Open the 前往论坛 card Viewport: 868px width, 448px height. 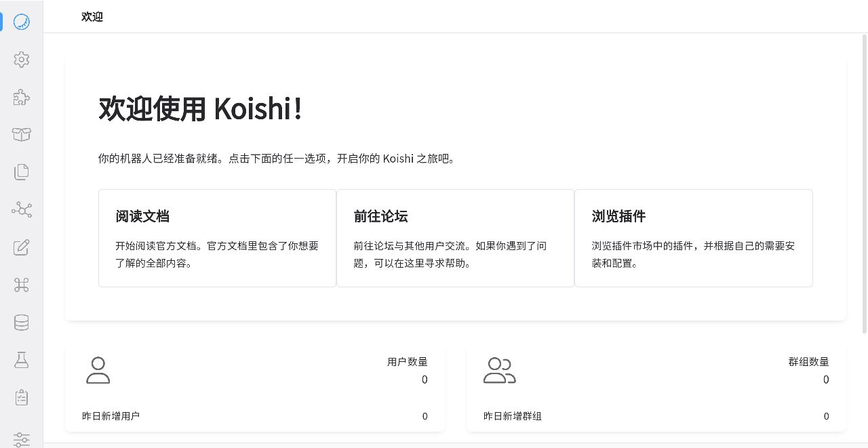coord(455,238)
